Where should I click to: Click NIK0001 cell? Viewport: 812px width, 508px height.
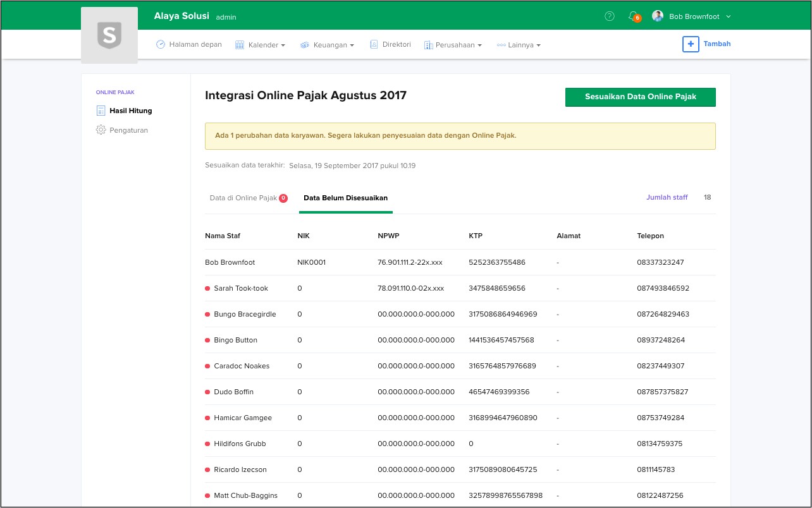coord(311,262)
